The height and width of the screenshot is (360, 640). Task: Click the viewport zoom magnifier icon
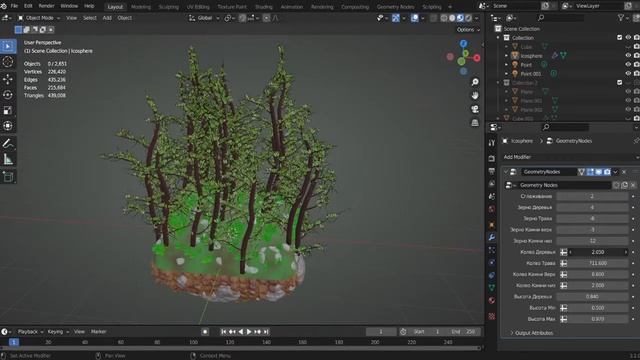coord(475,82)
